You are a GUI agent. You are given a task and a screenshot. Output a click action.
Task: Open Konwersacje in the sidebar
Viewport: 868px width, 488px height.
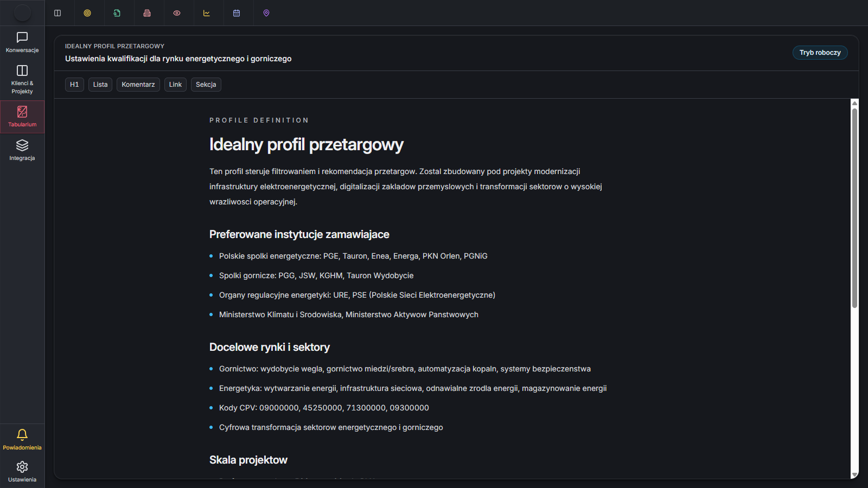pos(22,42)
